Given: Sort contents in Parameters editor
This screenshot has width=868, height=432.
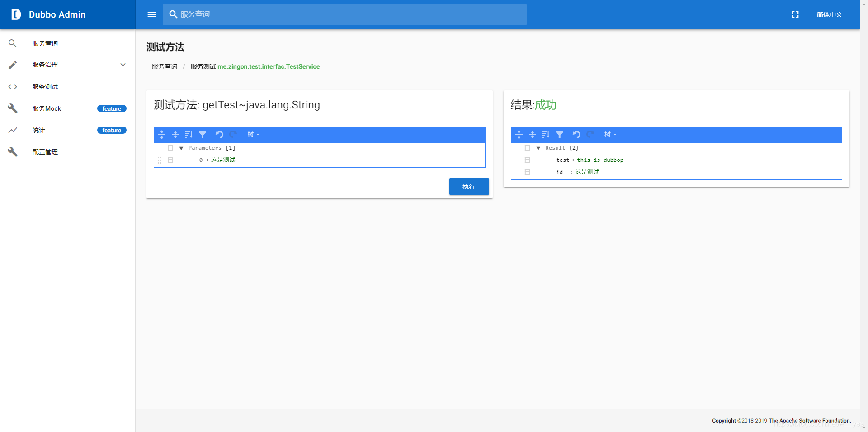Looking at the screenshot, I should coord(189,135).
